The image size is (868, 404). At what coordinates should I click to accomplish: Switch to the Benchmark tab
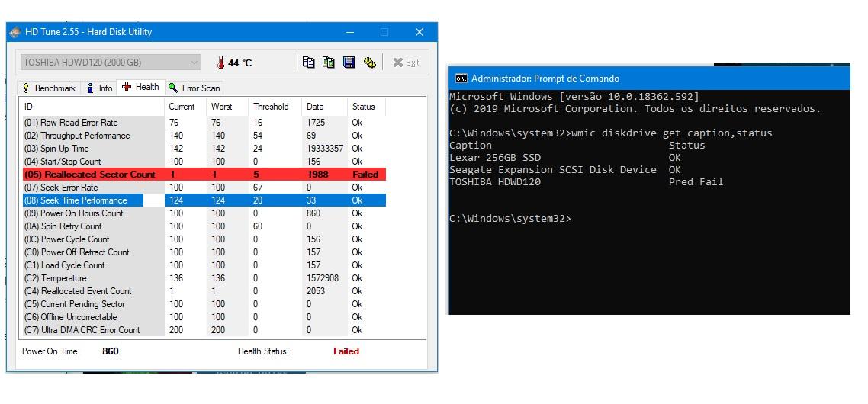pyautogui.click(x=50, y=88)
